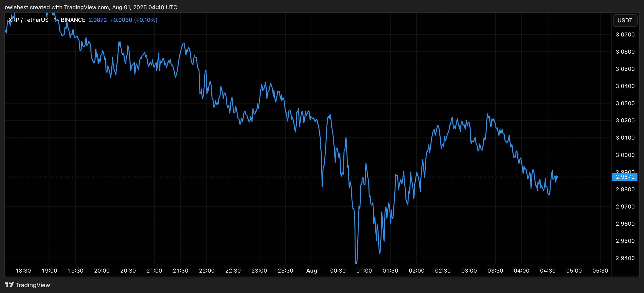The image size is (644, 293).
Task: Click the +0.0030 (+0.10%) change value
Action: [x=134, y=20]
